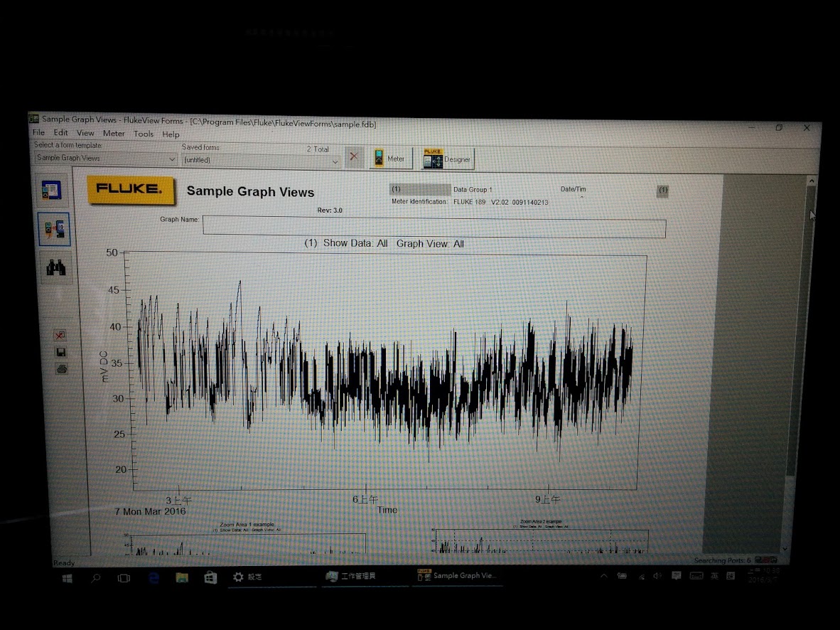
Task: Click the small (1) box right of Date/Tim
Action: (662, 191)
